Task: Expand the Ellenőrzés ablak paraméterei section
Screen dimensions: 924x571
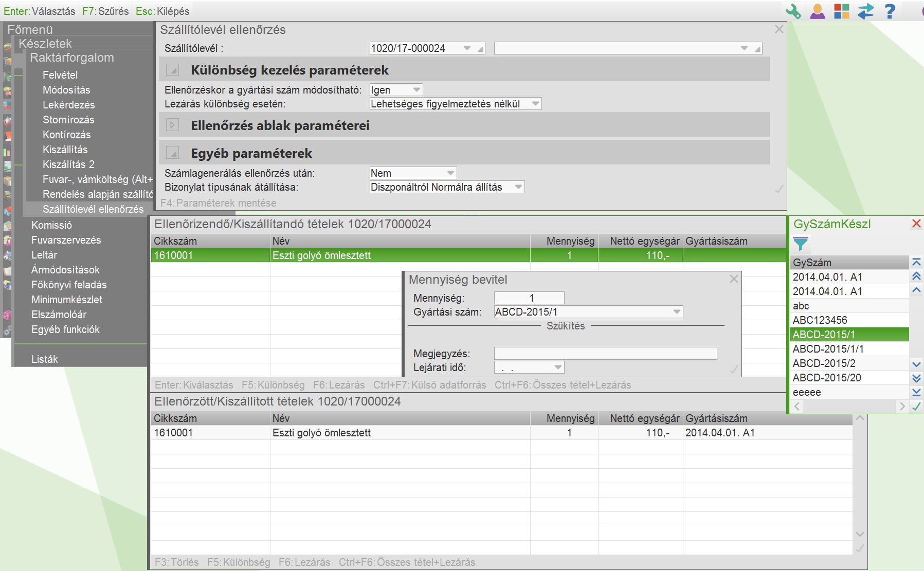Action: (172, 125)
